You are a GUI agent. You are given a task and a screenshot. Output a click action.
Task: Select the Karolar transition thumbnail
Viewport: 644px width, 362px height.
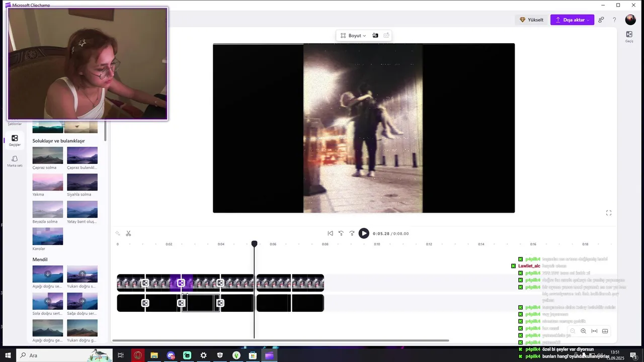click(48, 236)
